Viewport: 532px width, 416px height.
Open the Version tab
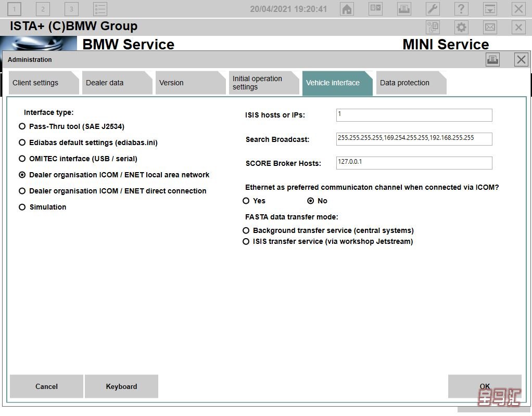point(190,83)
